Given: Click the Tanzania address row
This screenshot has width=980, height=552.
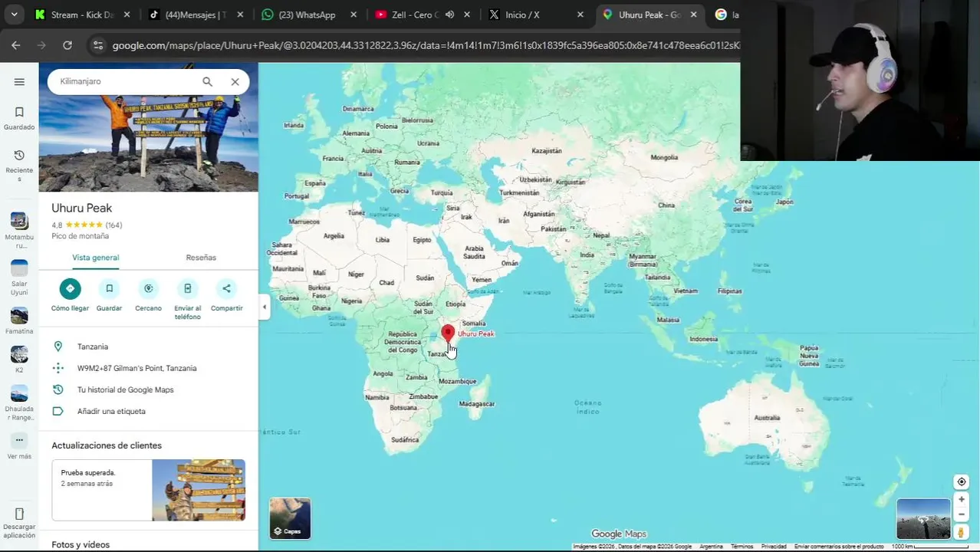Looking at the screenshot, I should click(149, 347).
